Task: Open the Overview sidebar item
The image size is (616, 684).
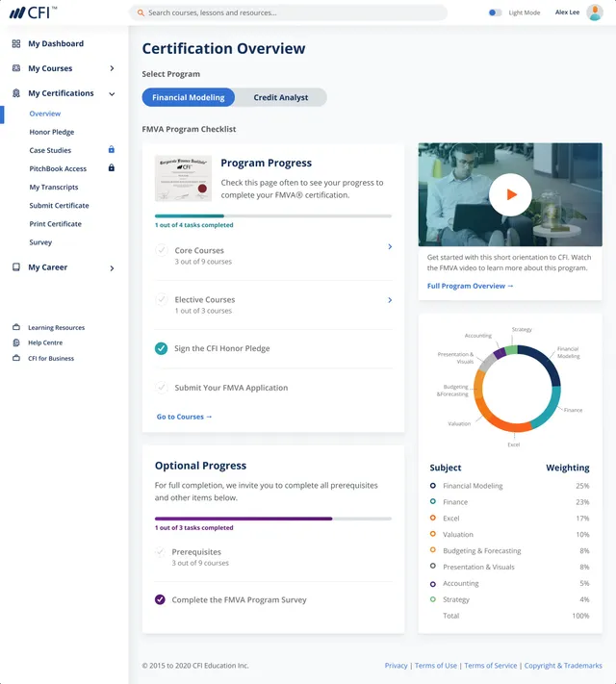Action: 45,114
